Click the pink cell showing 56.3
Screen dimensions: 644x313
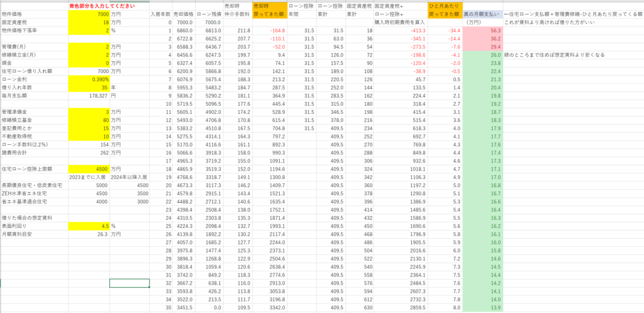click(483, 30)
